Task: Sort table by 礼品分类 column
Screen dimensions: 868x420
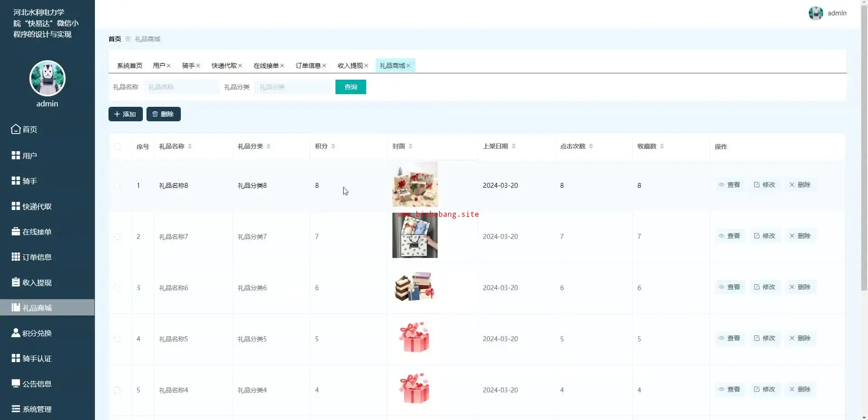Action: (269, 146)
